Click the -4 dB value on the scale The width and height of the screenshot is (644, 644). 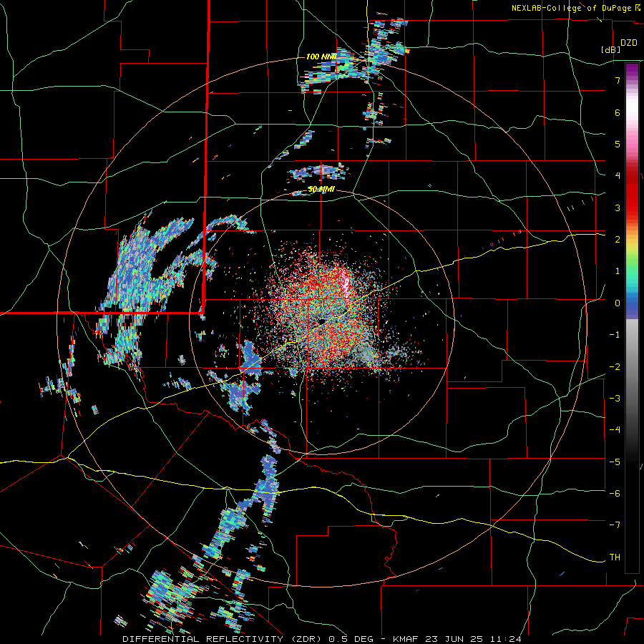click(x=615, y=429)
